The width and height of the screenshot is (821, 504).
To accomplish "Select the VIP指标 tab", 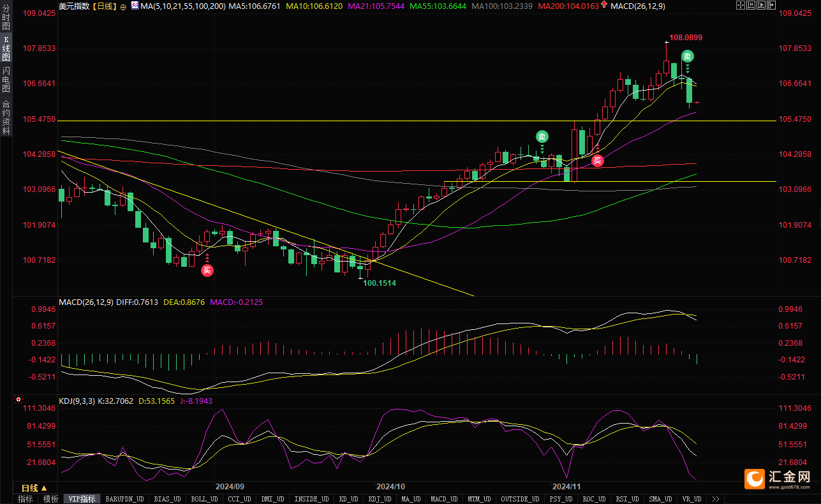I will click(x=82, y=499).
